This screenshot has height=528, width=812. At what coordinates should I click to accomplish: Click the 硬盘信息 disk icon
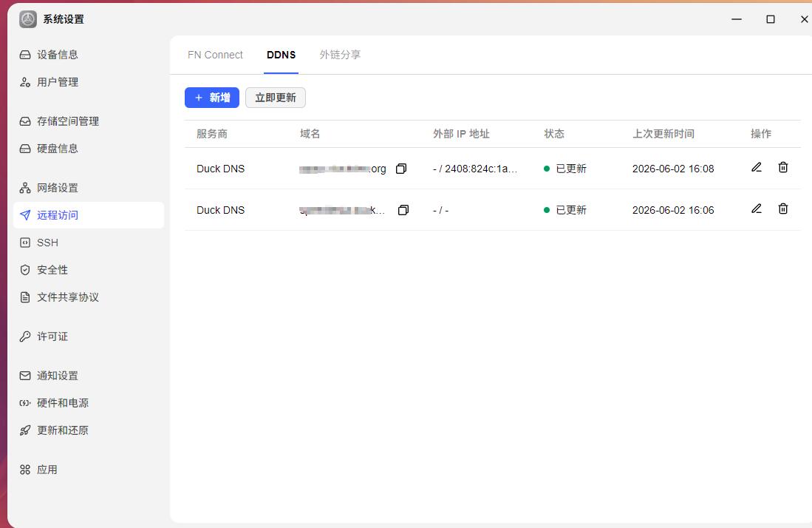coord(25,148)
